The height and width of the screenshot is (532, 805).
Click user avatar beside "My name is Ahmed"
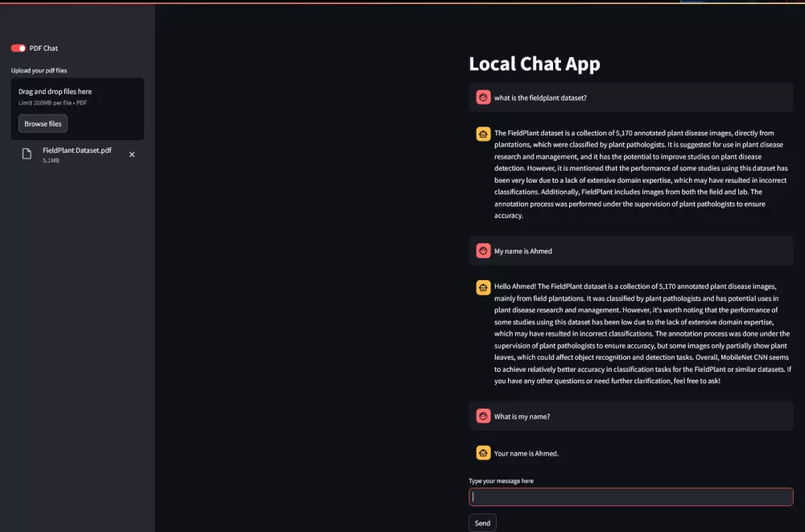pos(483,251)
